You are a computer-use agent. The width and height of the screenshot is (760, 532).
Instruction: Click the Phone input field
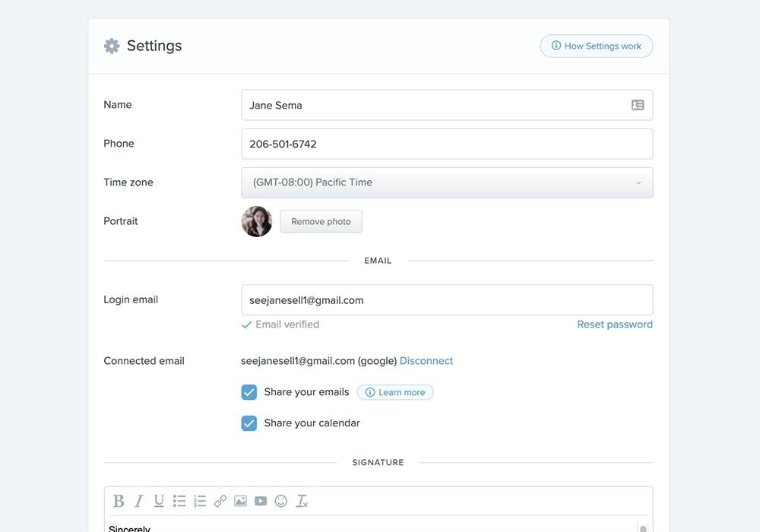pos(447,144)
